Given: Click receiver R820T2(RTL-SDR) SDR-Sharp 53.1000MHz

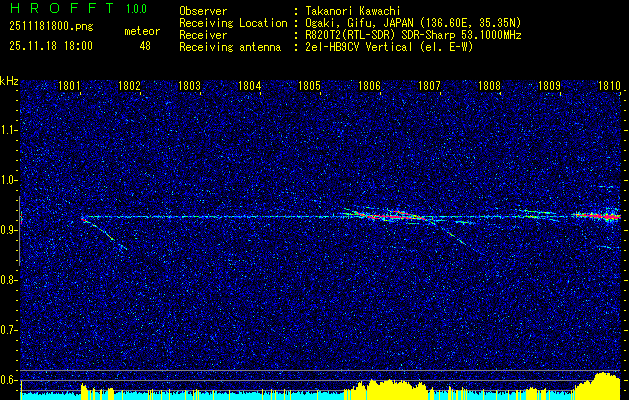Looking at the screenshot, I should coord(413,35).
